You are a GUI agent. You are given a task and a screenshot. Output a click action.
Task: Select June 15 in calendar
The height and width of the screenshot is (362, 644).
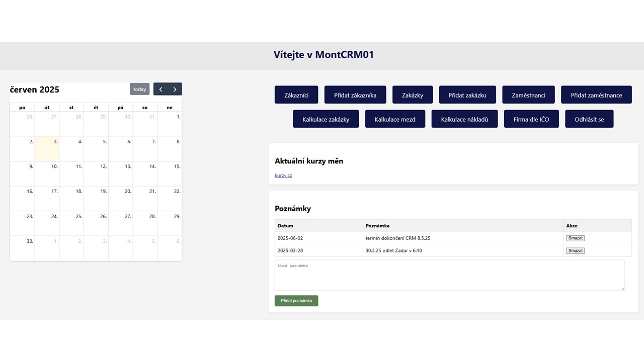coord(170,174)
